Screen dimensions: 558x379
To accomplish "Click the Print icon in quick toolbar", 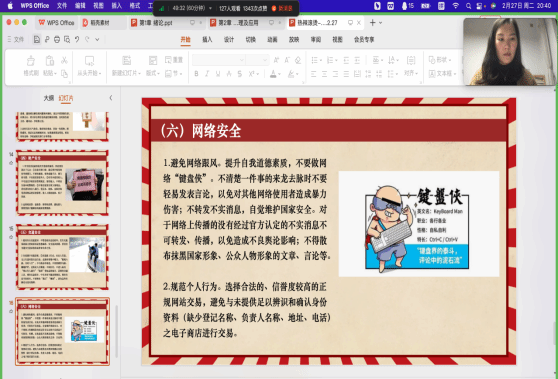I will pyautogui.click(x=57, y=40).
